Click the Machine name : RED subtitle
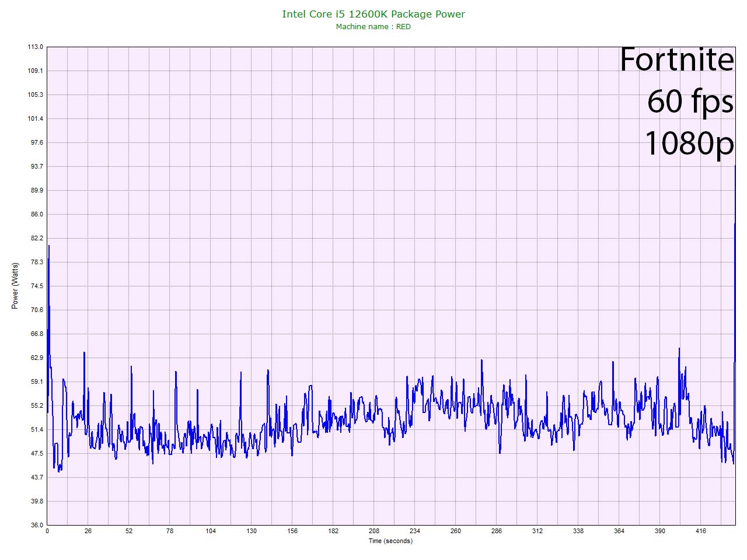The height and width of the screenshot is (560, 747). (x=373, y=27)
